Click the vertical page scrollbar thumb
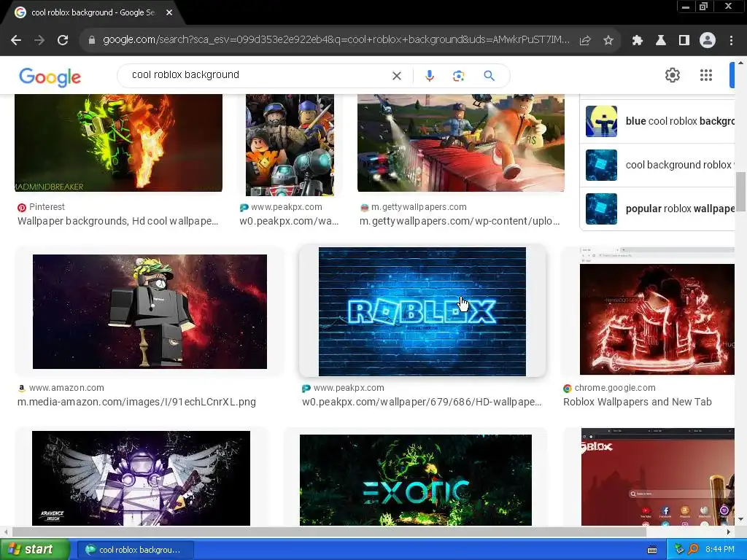 tap(741, 192)
